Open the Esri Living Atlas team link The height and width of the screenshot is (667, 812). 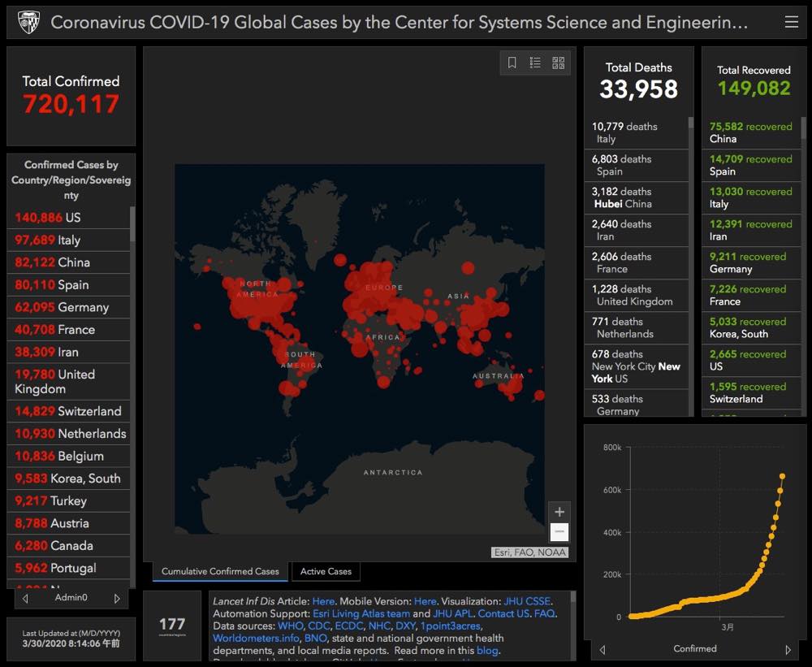(361, 613)
